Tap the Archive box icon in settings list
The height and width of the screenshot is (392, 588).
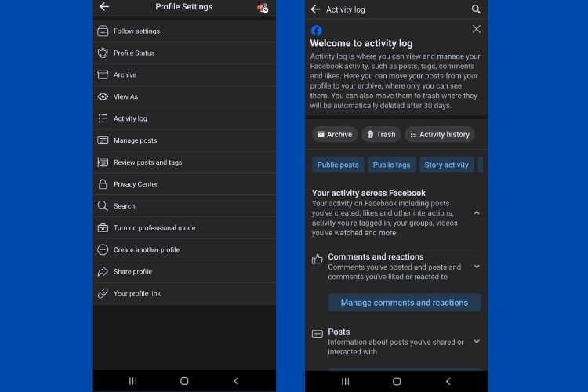103,74
